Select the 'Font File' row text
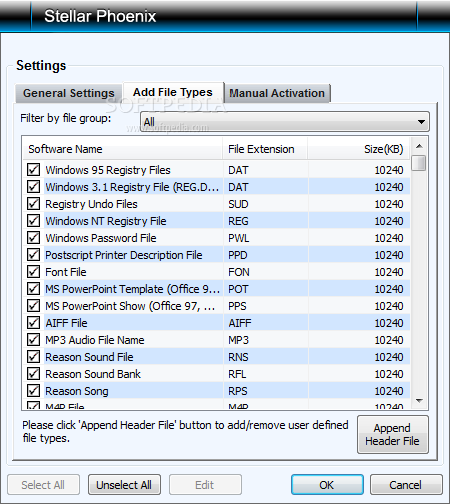Image resolution: width=450 pixels, height=504 pixels. pos(66,272)
